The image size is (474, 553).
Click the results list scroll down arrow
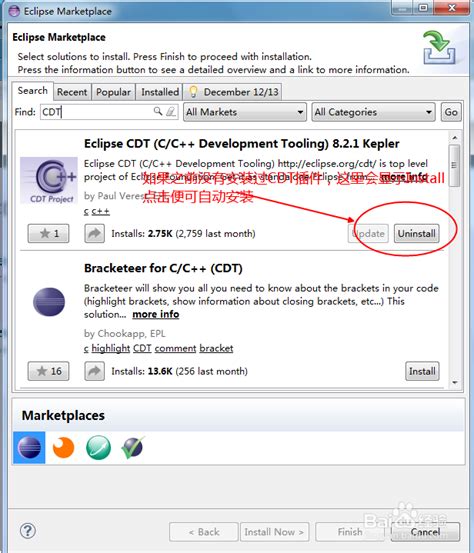(x=455, y=382)
